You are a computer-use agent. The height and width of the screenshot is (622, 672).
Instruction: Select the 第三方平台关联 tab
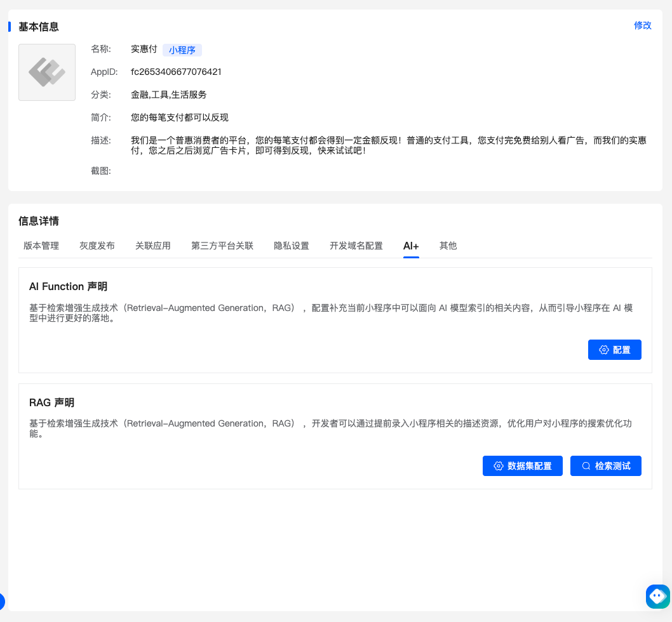click(222, 246)
